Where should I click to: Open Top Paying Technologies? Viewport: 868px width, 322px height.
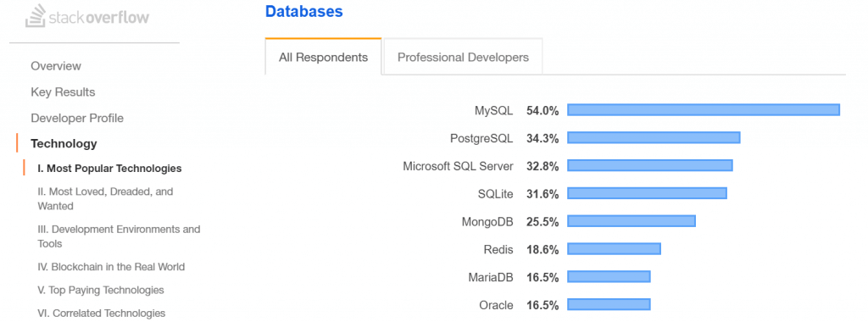101,290
